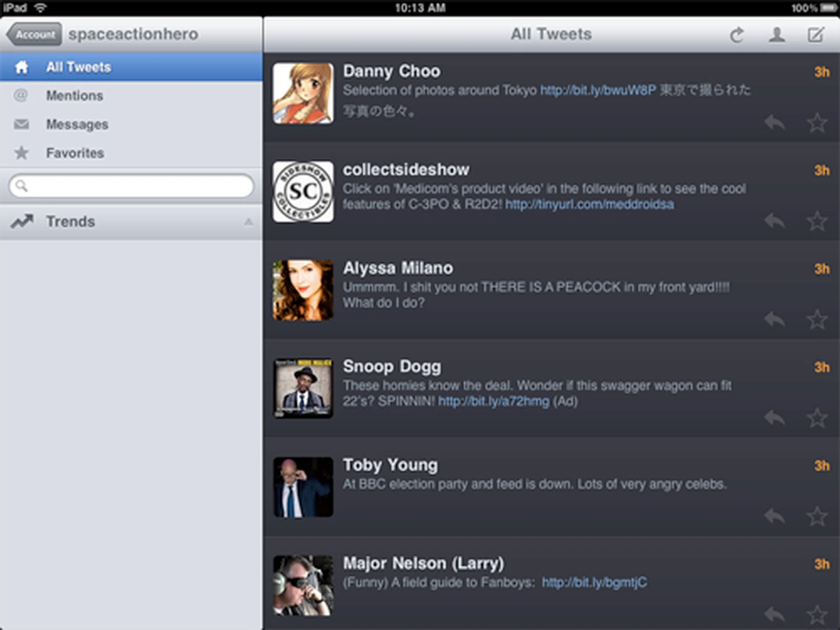The image size is (840, 630).
Task: Tap the search field in the sidebar
Action: 131,185
